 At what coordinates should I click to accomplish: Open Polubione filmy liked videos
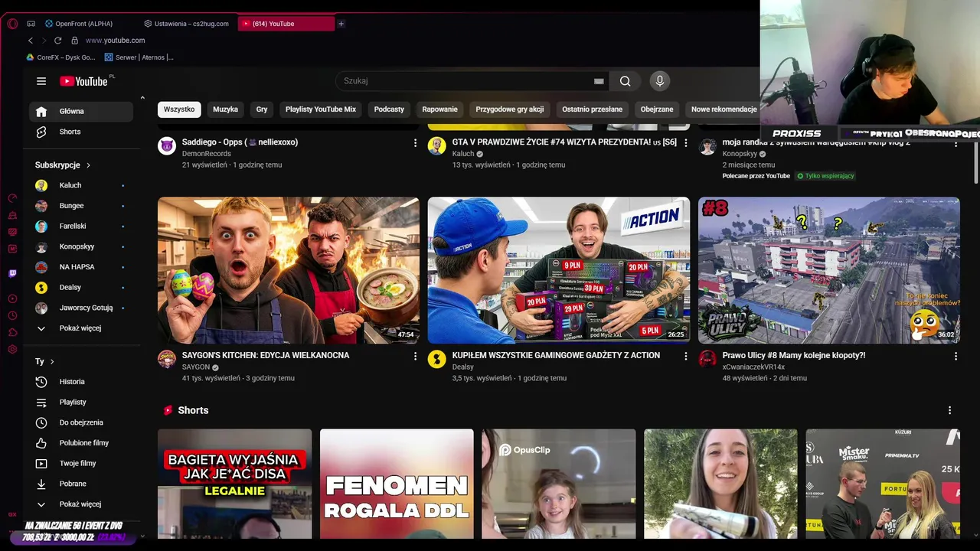coord(80,443)
